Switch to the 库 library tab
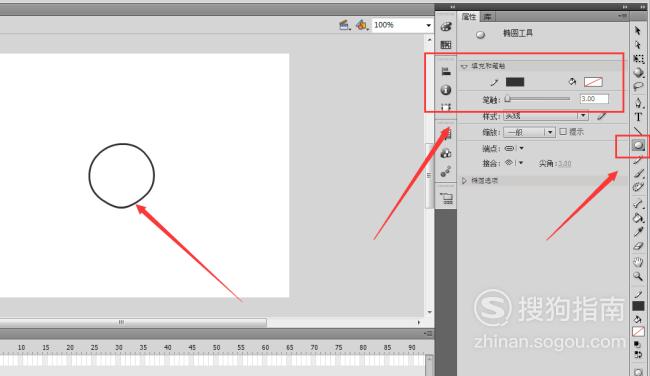The image size is (650, 376). pos(488,17)
